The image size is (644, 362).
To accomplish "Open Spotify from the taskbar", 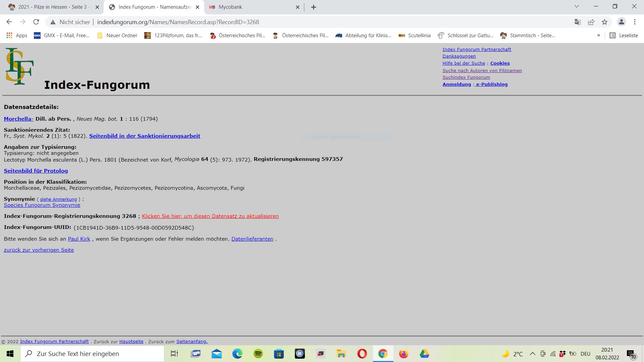I will point(258,354).
